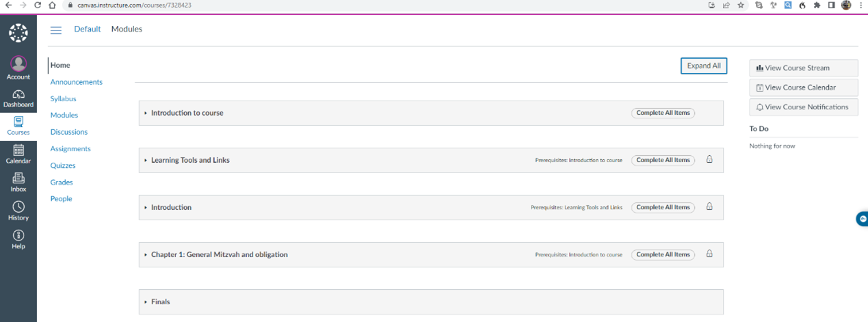Click the Canvas logo at top left

pos(18,33)
